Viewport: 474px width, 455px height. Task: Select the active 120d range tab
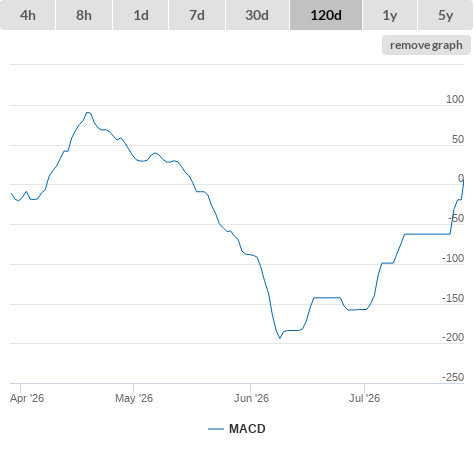coord(326,15)
